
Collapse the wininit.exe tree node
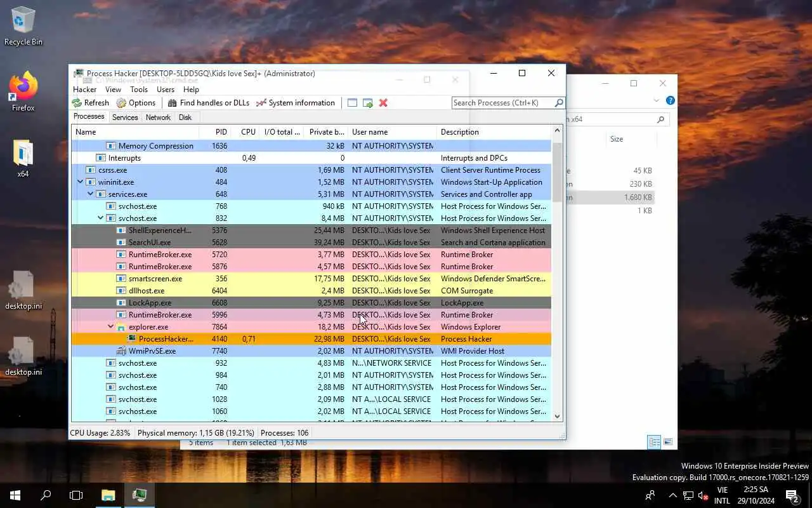click(80, 182)
